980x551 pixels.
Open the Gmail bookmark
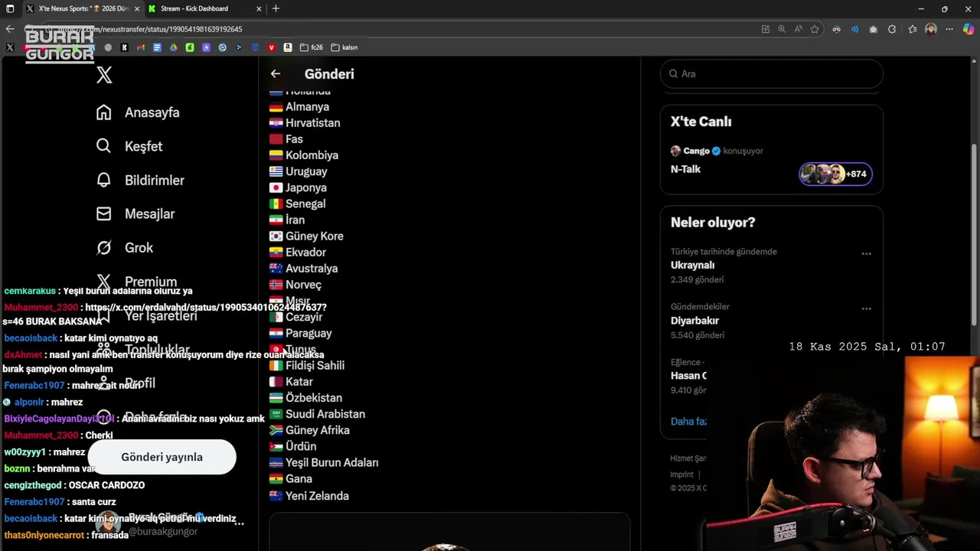pos(141,47)
